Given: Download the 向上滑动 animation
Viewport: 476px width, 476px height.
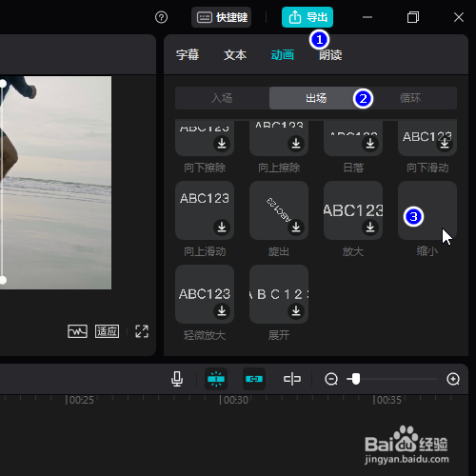Looking at the screenshot, I should [222, 227].
